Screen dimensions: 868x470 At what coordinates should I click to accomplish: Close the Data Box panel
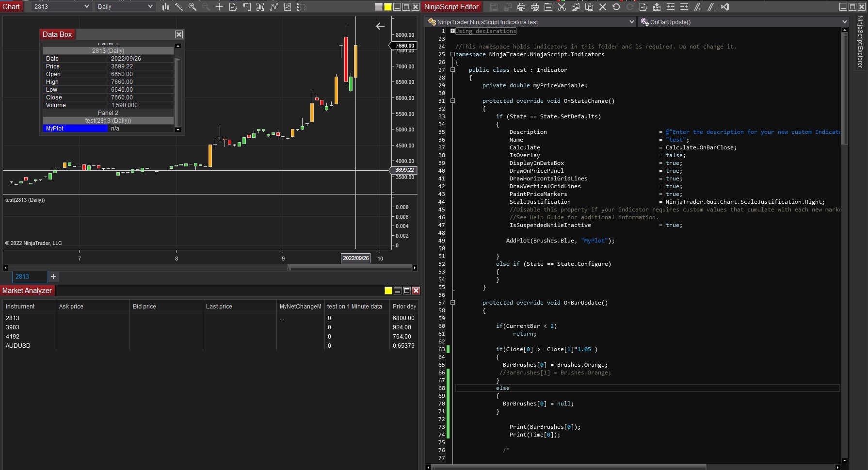pos(179,34)
